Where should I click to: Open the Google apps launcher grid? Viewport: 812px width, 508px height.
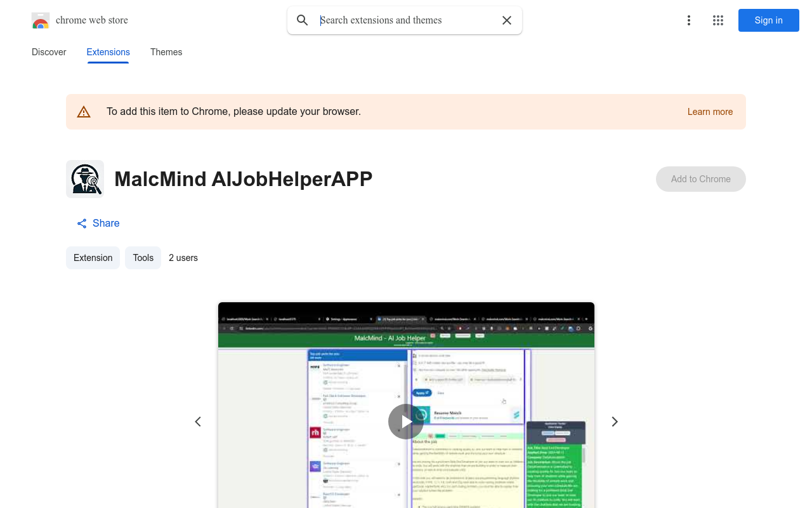717,20
